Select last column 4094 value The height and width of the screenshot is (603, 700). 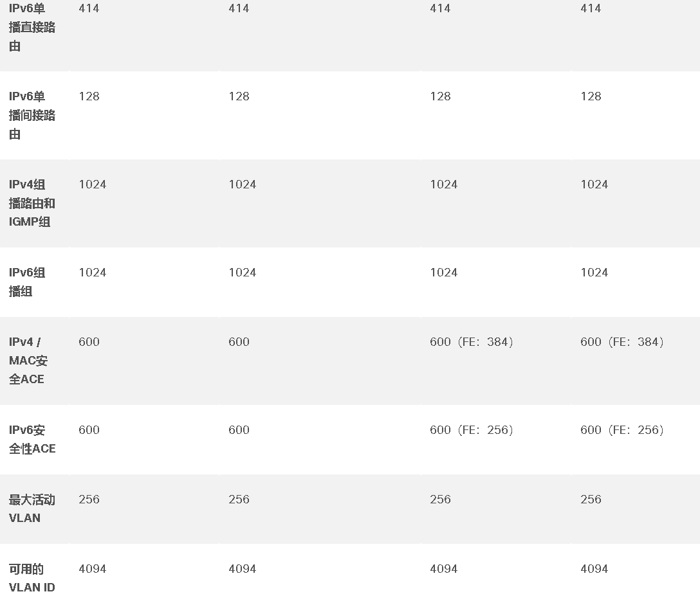(x=594, y=569)
